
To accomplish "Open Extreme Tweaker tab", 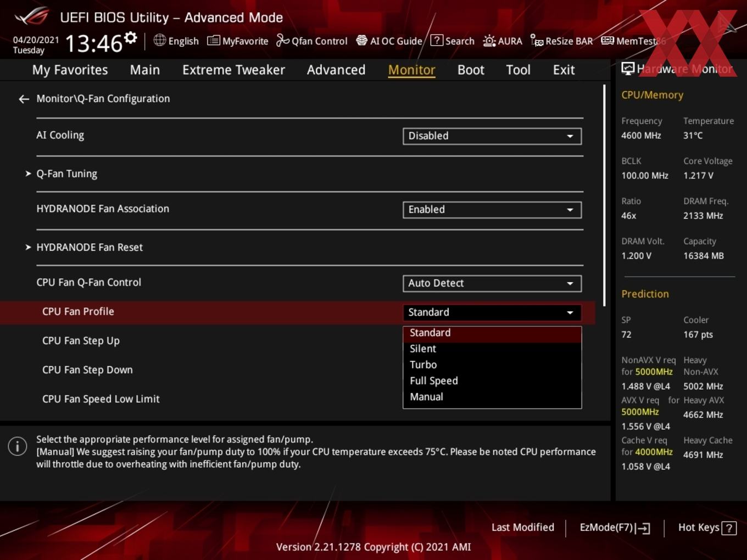I will (x=233, y=70).
